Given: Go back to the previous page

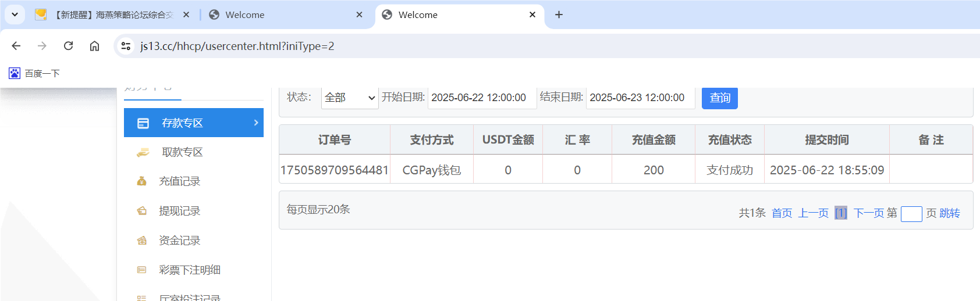Looking at the screenshot, I should pos(16,46).
